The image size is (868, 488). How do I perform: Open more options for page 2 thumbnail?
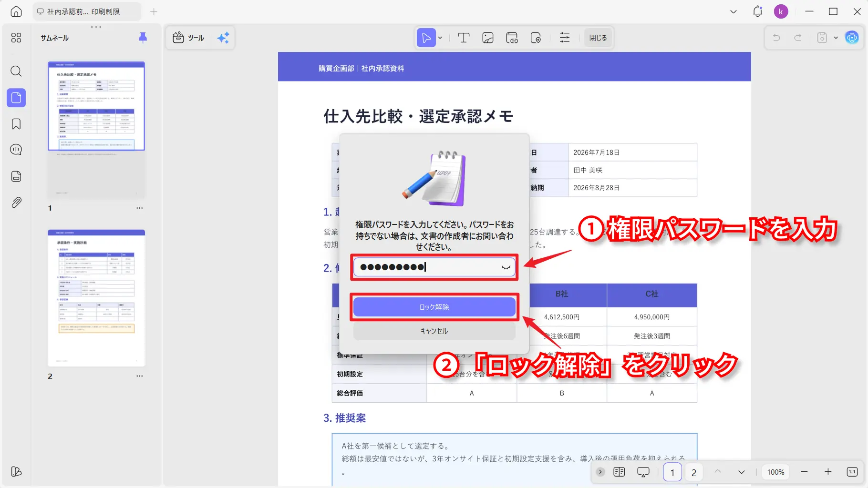point(139,376)
